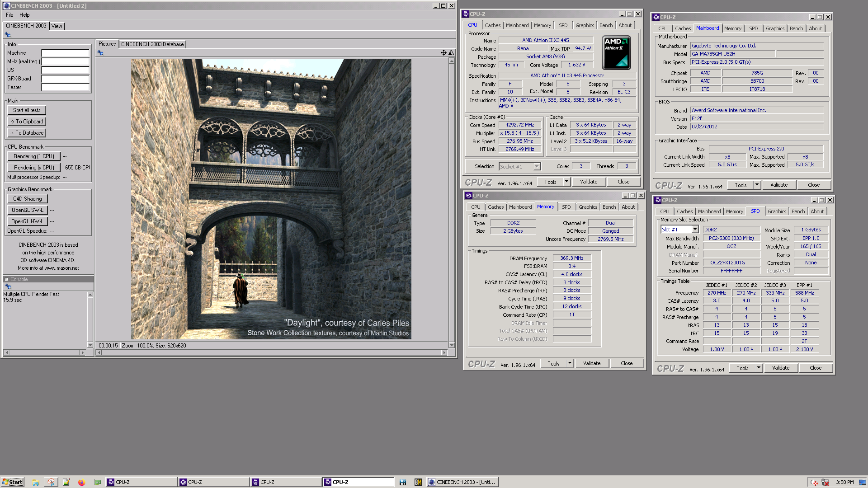
Task: Click the AMD Athlon II processor logo
Action: point(617,53)
